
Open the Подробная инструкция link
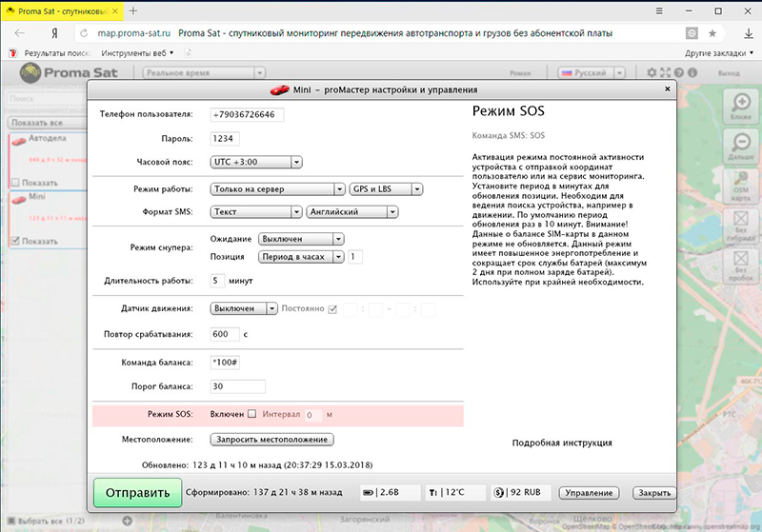pos(562,443)
